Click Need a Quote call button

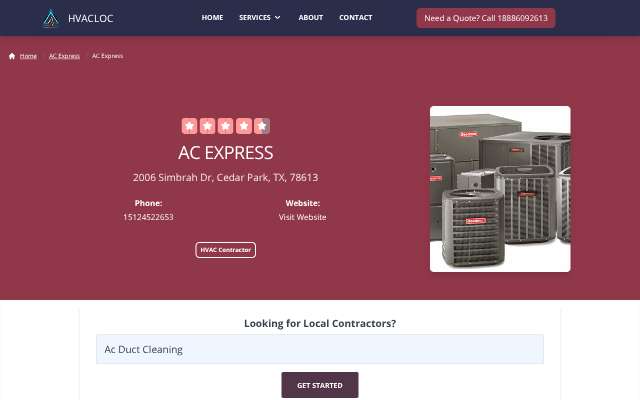tap(486, 18)
